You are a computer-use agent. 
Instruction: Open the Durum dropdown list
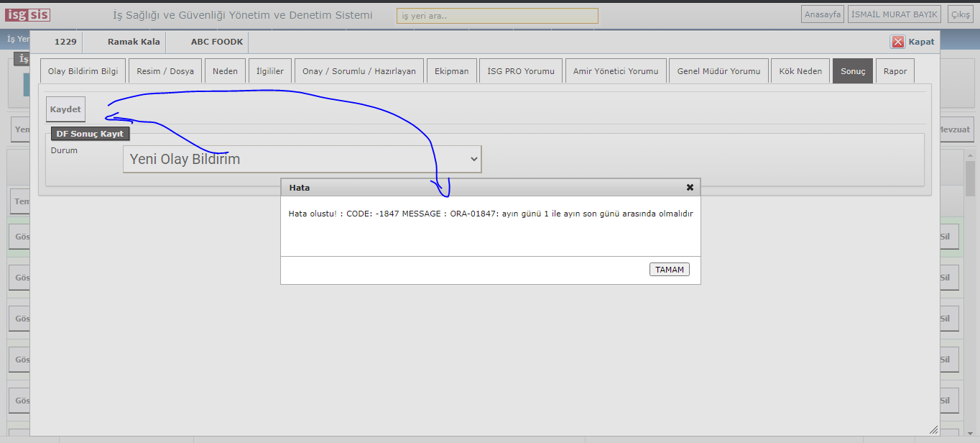[x=302, y=159]
